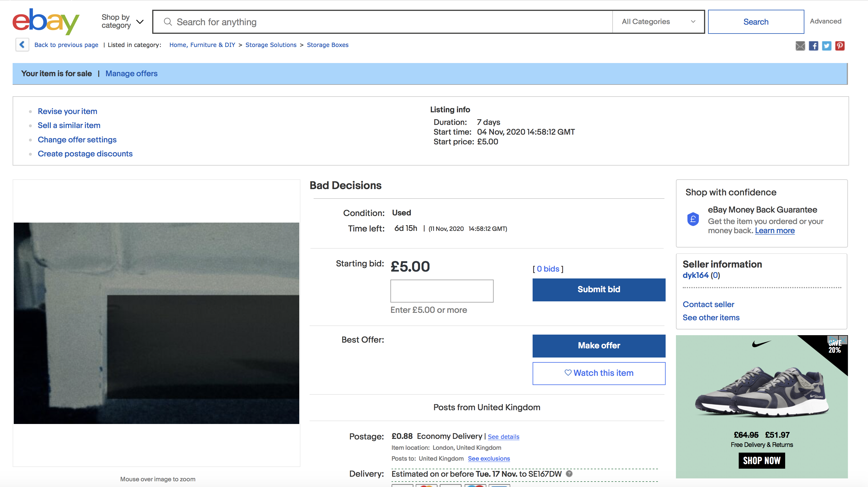Image resolution: width=868 pixels, height=487 pixels.
Task: Toggle Watch this item heart button
Action: 599,373
